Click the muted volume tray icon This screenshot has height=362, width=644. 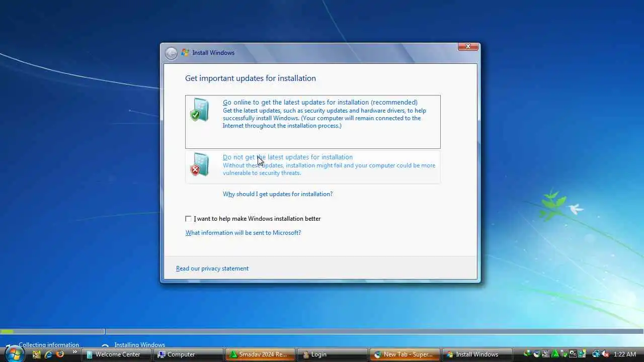(606, 354)
